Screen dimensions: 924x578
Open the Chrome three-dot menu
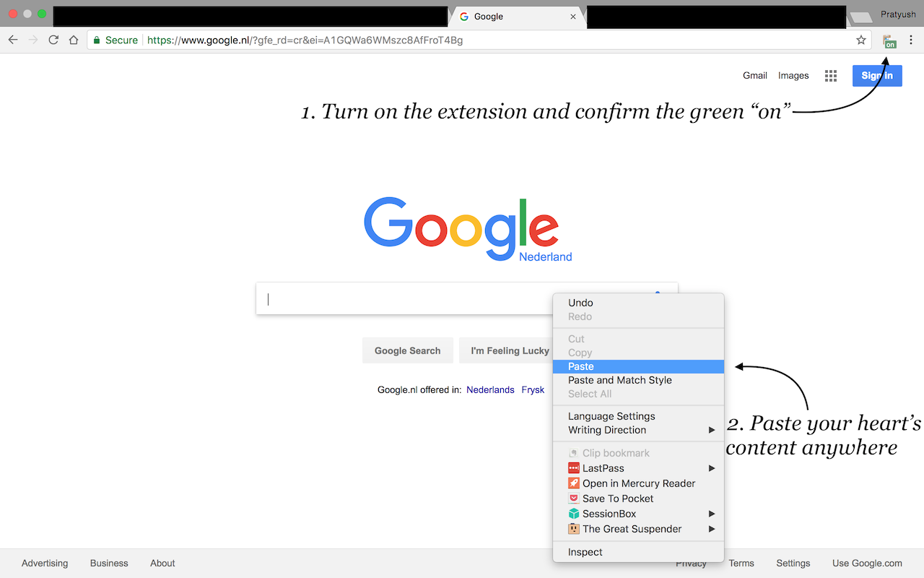point(911,40)
